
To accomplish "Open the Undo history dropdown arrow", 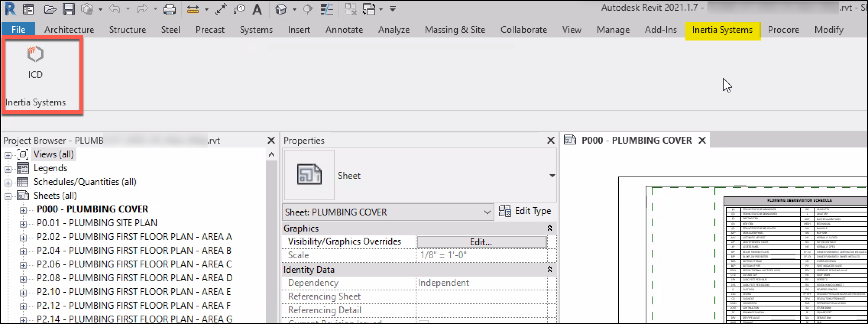I will (128, 10).
